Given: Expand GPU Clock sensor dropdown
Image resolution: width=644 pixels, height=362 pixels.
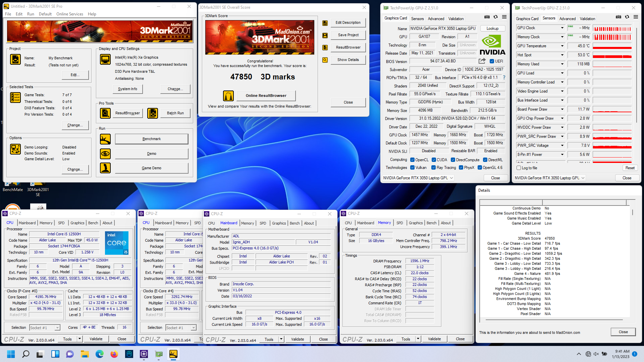Looking at the screenshot, I should tap(562, 28).
